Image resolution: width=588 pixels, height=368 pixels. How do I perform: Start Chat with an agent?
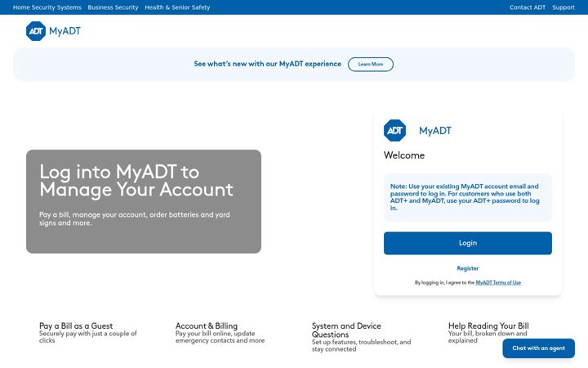538,348
